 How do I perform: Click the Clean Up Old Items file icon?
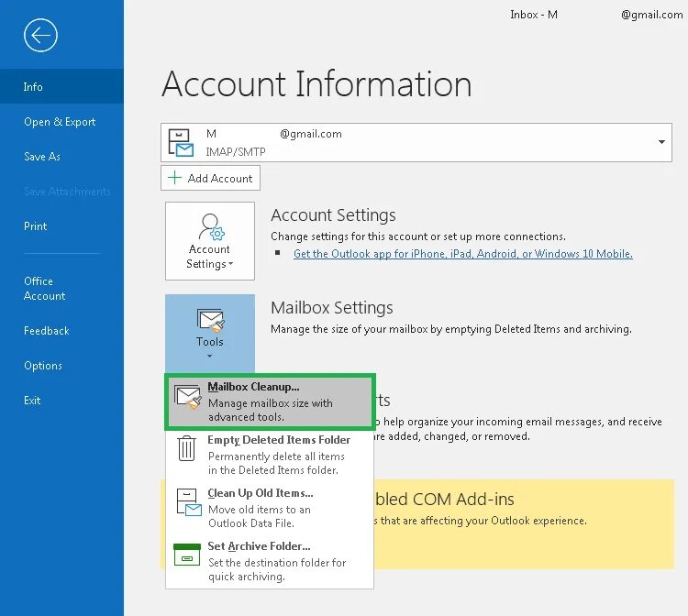pyautogui.click(x=189, y=502)
